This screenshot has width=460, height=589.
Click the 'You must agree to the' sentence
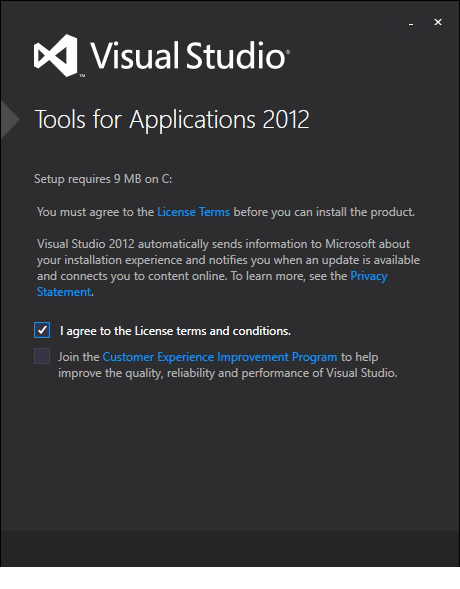(95, 212)
